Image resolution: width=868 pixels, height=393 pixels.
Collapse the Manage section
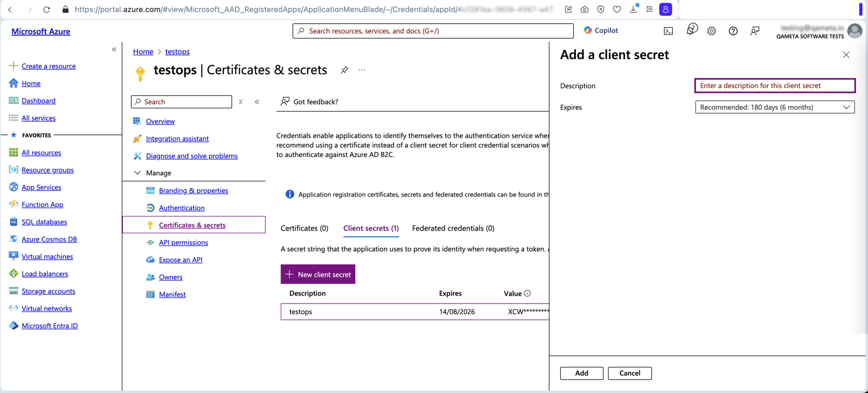coord(137,173)
